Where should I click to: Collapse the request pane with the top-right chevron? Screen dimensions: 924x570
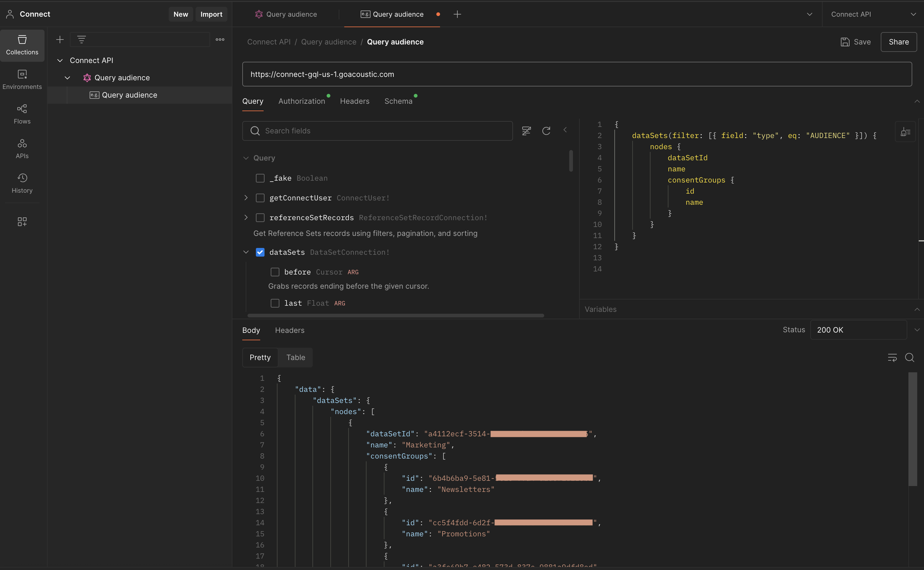pyautogui.click(x=917, y=101)
